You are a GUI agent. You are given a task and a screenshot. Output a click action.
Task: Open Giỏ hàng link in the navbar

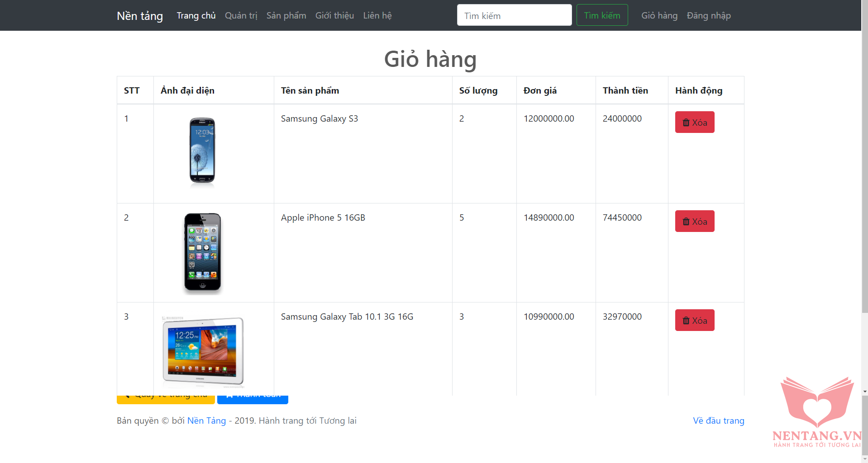(x=659, y=16)
